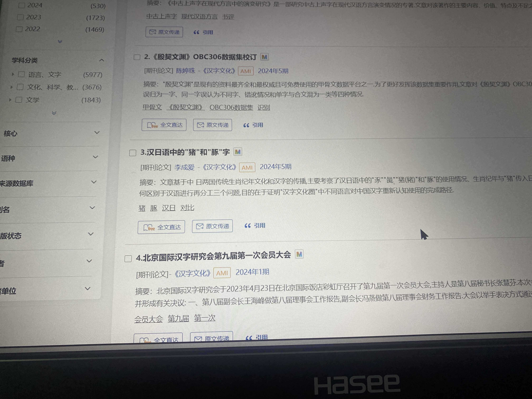This screenshot has height=399, width=532.
Task: Expand the 语种 filter dropdown
Action: [x=96, y=157]
